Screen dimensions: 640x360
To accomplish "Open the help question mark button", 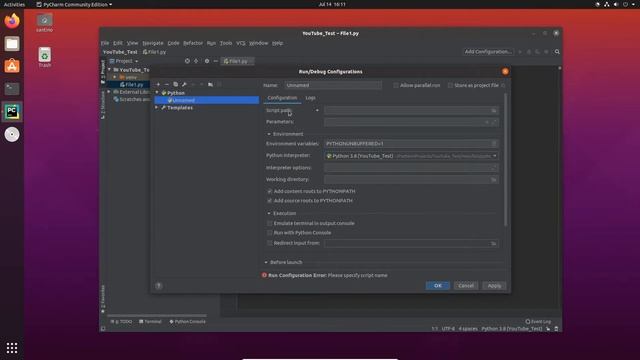I will [159, 286].
